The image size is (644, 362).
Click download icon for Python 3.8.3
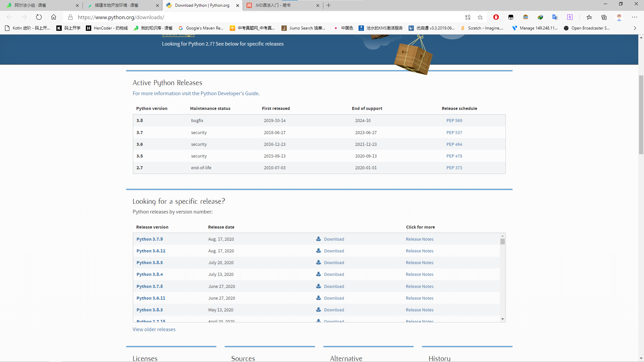coord(319,310)
